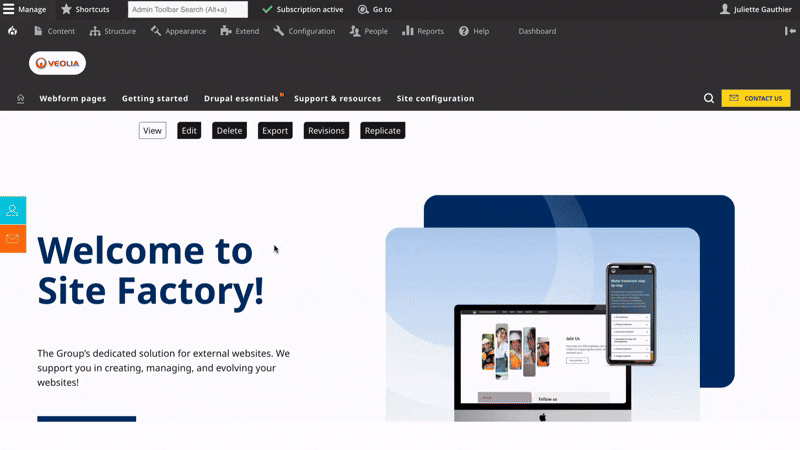This screenshot has width=800, height=450.
Task: Click the blue user side icon
Action: (x=13, y=210)
